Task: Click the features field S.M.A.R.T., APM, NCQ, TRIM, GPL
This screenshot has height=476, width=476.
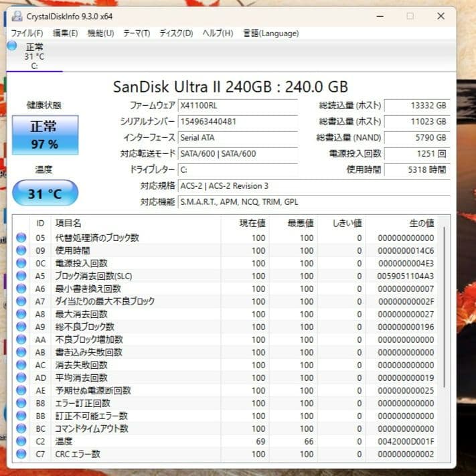Action: 314,202
